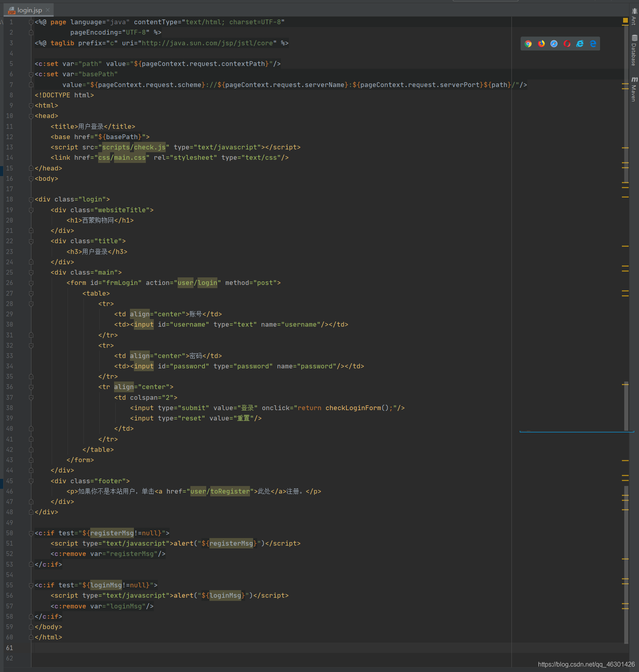
Task: Open the page preview in Opera browser
Action: [x=567, y=44]
